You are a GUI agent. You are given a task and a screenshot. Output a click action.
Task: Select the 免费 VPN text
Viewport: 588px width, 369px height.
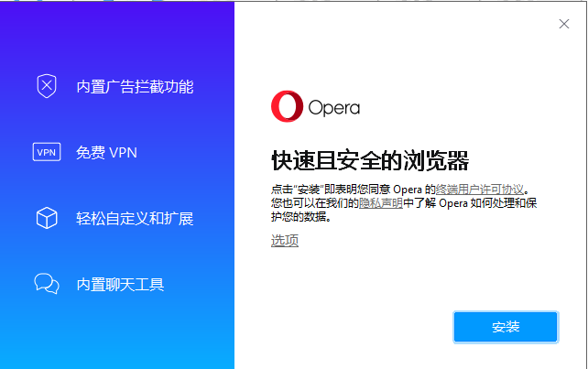point(106,153)
